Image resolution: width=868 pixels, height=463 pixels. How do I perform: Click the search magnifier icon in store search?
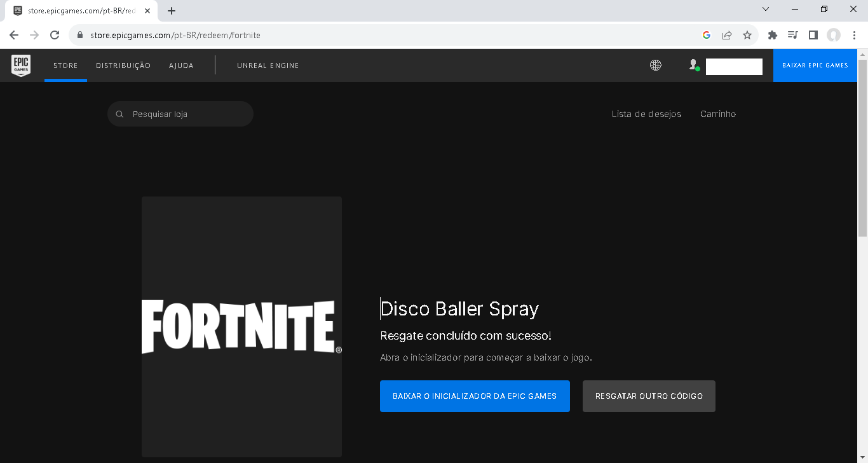tap(119, 114)
